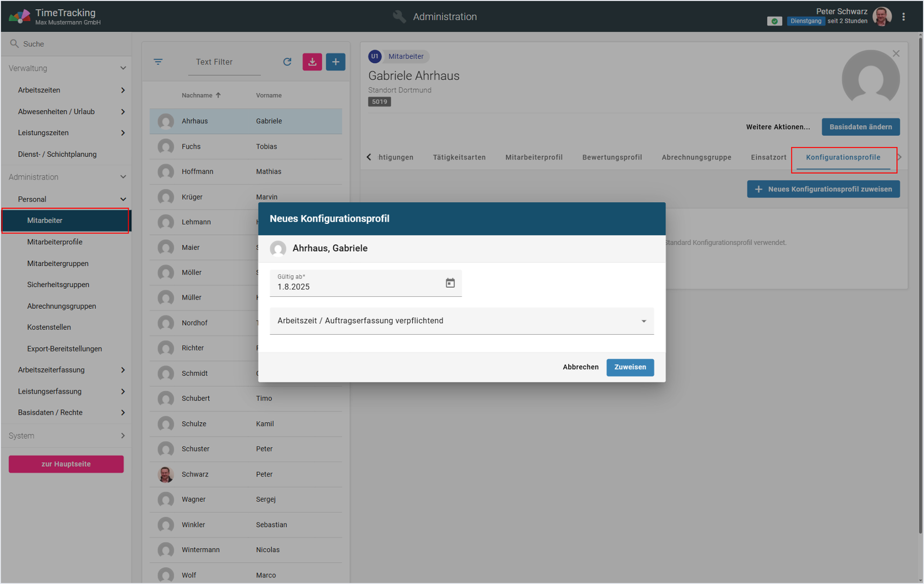Image resolution: width=924 pixels, height=584 pixels.
Task: Switch to the Bewertungsprofil tab
Action: [612, 157]
